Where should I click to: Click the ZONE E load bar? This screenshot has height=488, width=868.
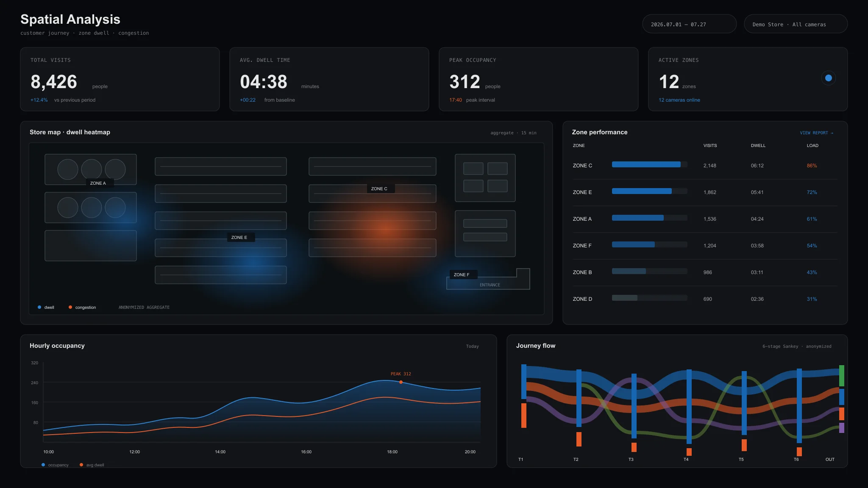[x=649, y=191]
